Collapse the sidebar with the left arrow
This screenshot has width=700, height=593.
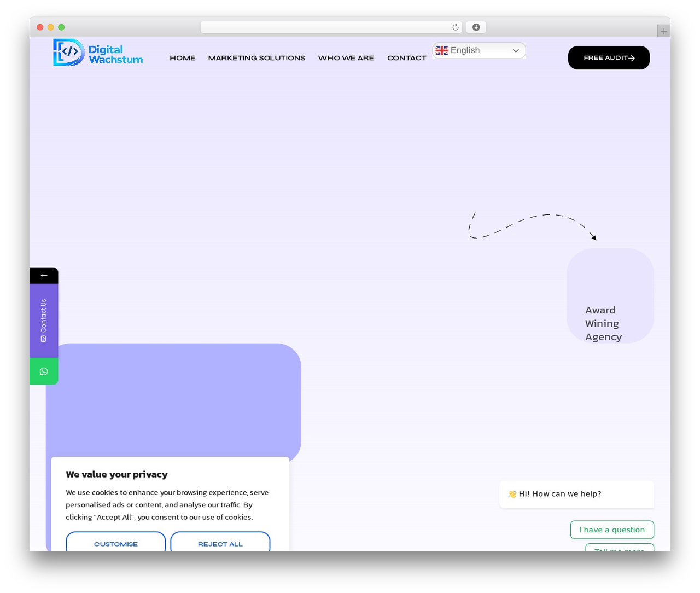pos(44,275)
